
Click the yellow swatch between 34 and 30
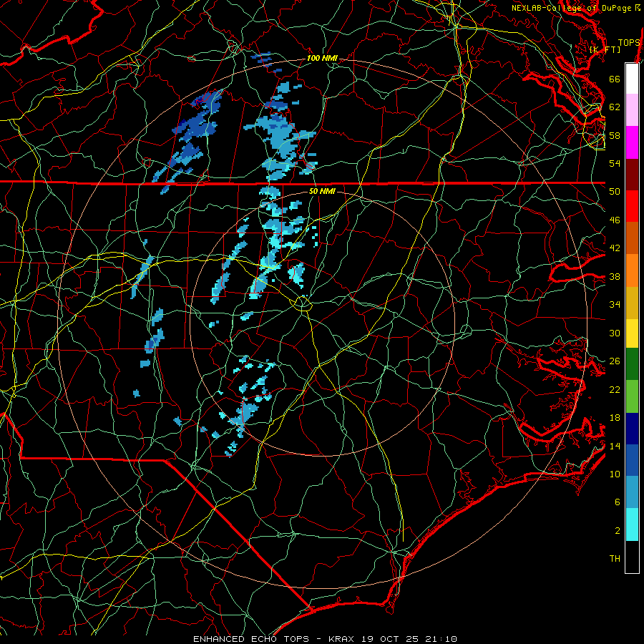click(x=632, y=333)
